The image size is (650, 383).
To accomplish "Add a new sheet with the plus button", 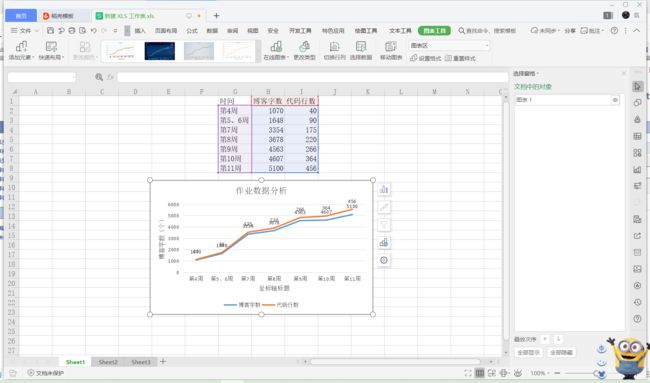I will 163,361.
